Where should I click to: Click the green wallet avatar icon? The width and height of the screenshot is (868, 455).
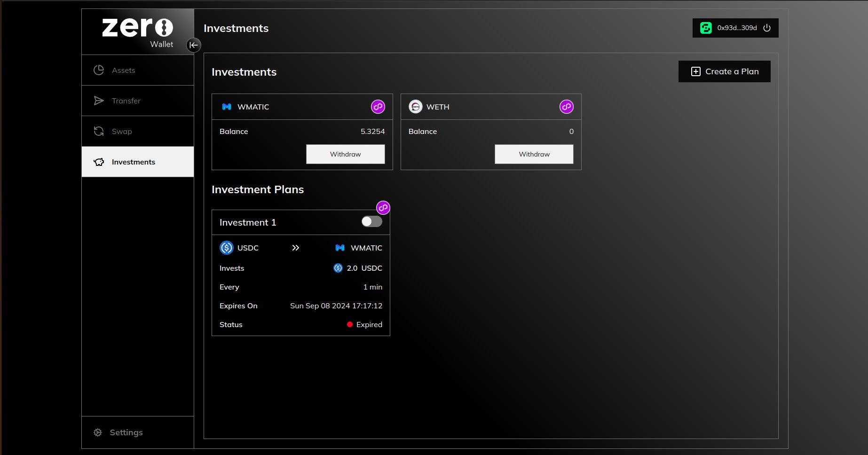(x=706, y=28)
